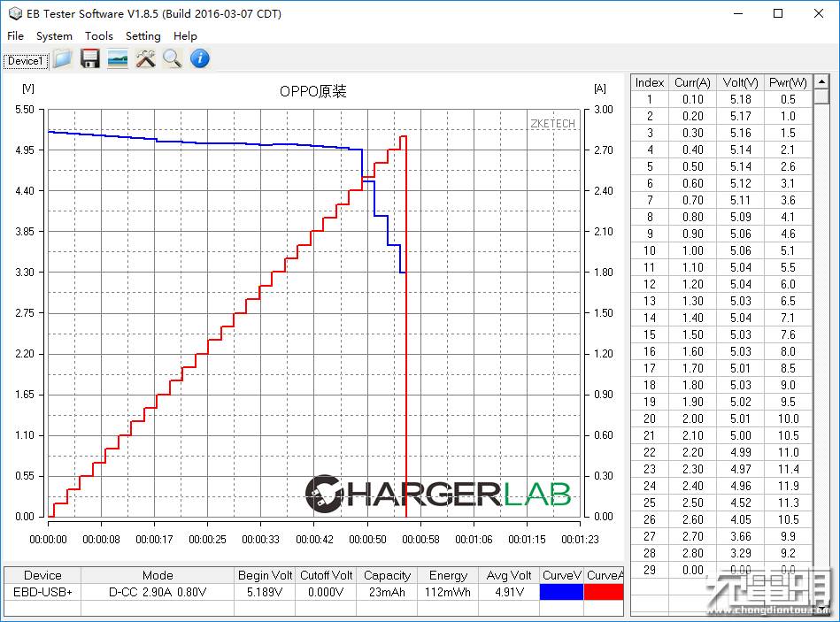
Task: Select power cell 11.9 in row 24
Action: (788, 486)
